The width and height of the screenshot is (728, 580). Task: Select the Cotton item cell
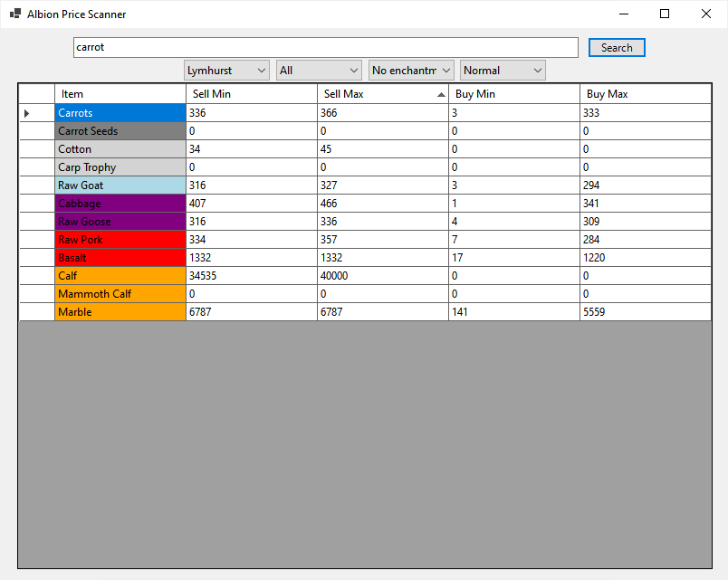coord(120,149)
